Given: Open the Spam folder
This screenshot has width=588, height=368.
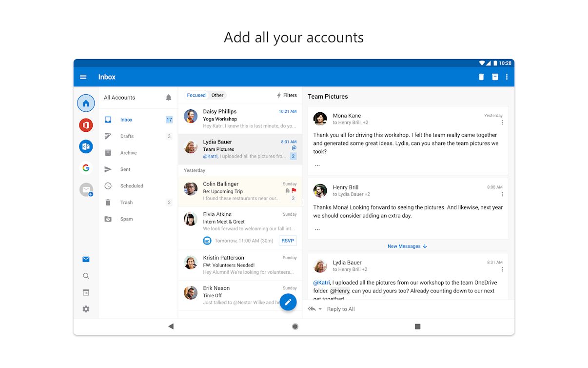Looking at the screenshot, I should pos(138,219).
